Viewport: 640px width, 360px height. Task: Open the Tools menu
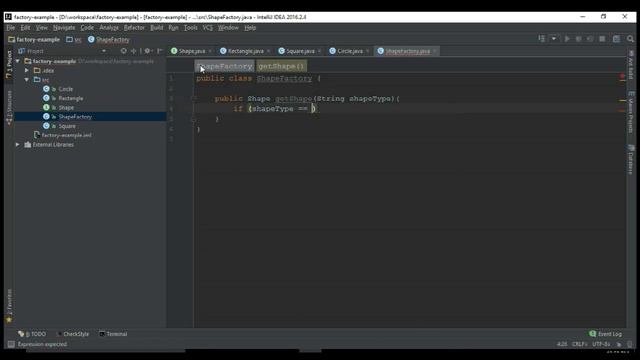191,28
